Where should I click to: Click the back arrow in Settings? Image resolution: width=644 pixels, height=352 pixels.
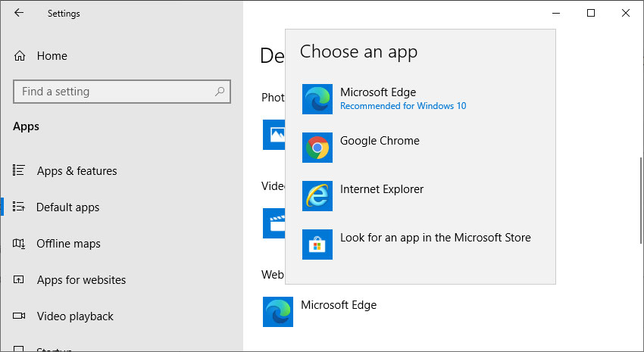(x=19, y=13)
